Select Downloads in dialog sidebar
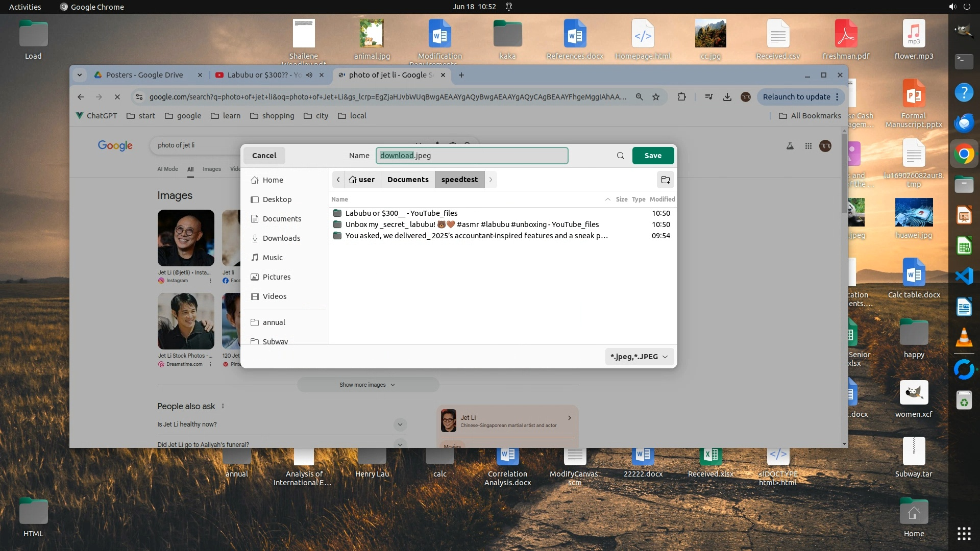The width and height of the screenshot is (980, 551). coord(281,238)
